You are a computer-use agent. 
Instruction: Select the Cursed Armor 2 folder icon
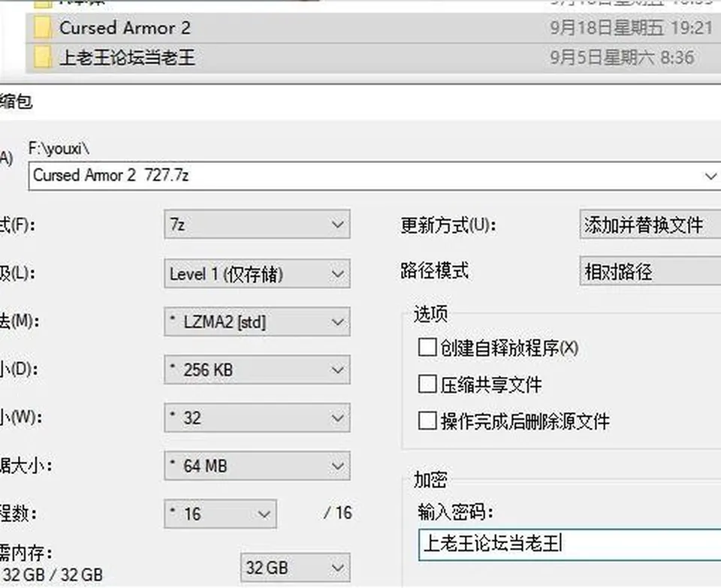43,28
